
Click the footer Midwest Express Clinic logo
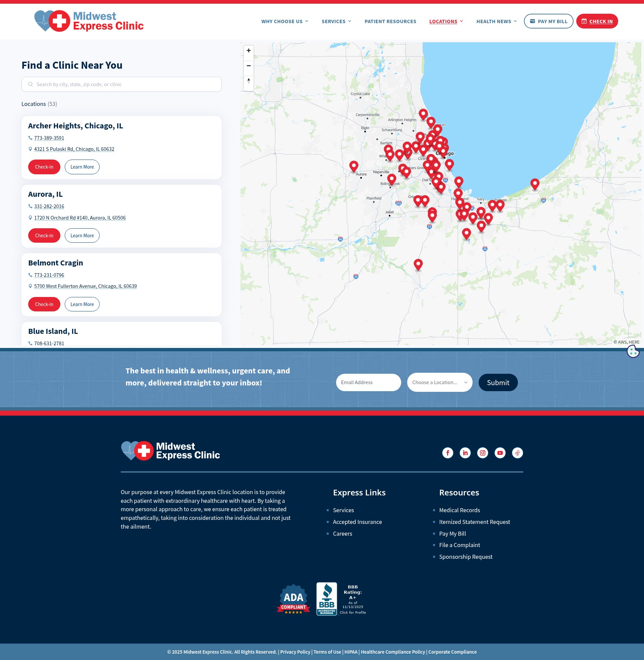tap(170, 451)
